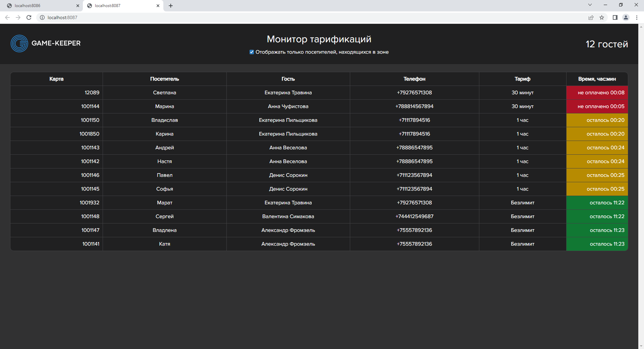The height and width of the screenshot is (349, 644).
Task: Click the share page icon in address bar
Action: [x=591, y=17]
